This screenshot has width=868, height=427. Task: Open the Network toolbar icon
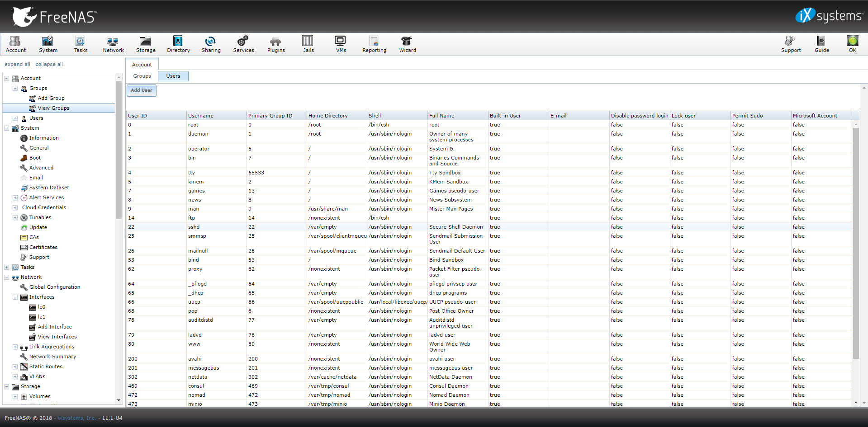click(113, 44)
